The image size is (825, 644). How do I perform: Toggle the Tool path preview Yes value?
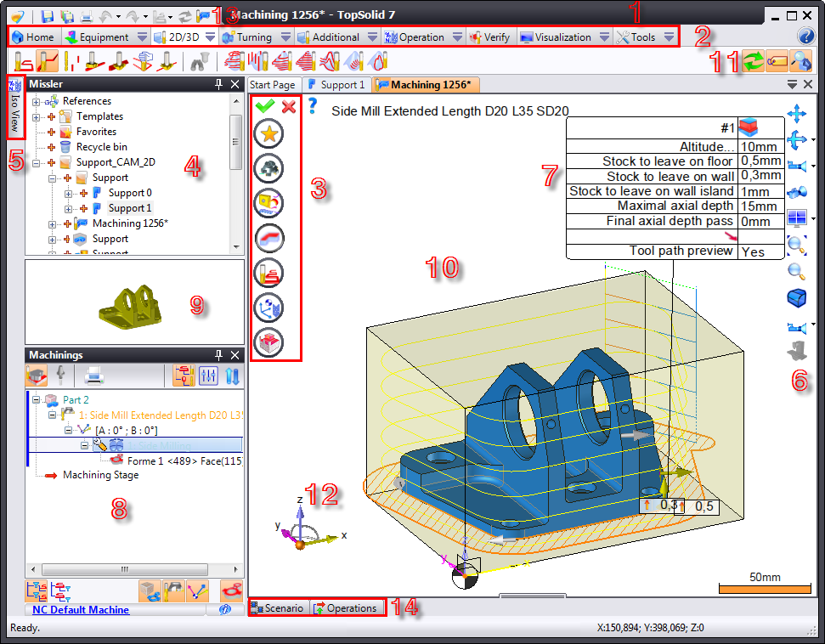tap(752, 251)
